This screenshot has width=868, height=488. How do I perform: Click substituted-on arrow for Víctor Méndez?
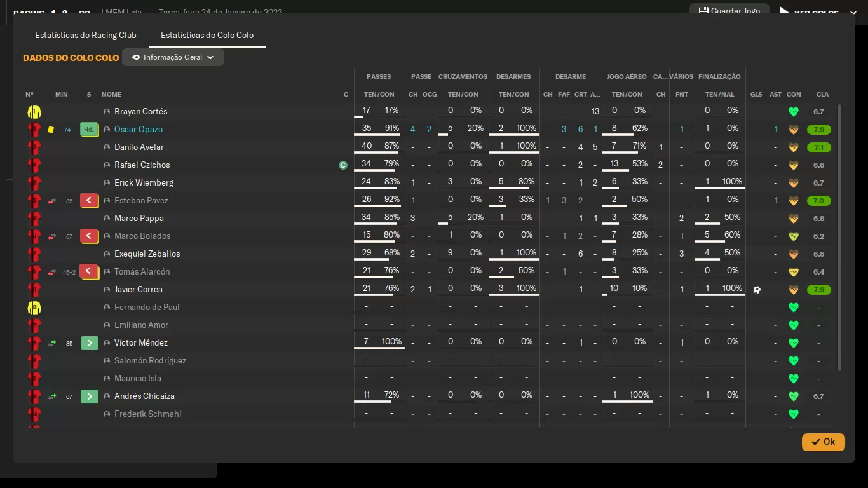point(89,343)
